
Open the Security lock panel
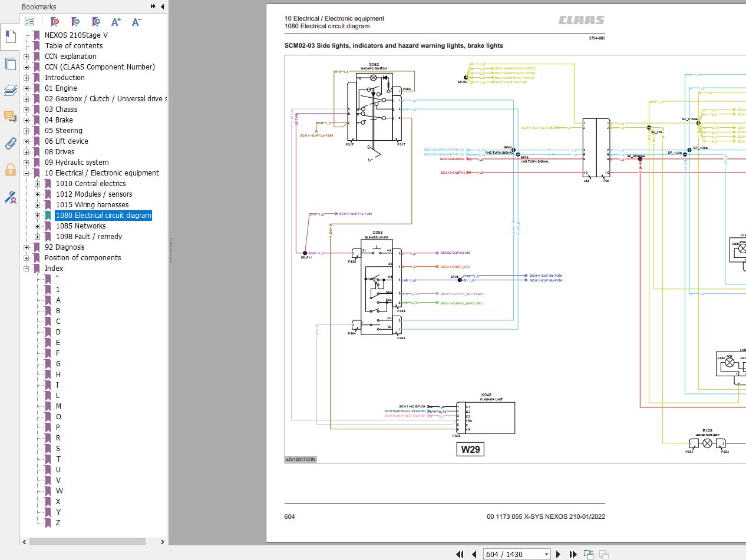(x=10, y=170)
